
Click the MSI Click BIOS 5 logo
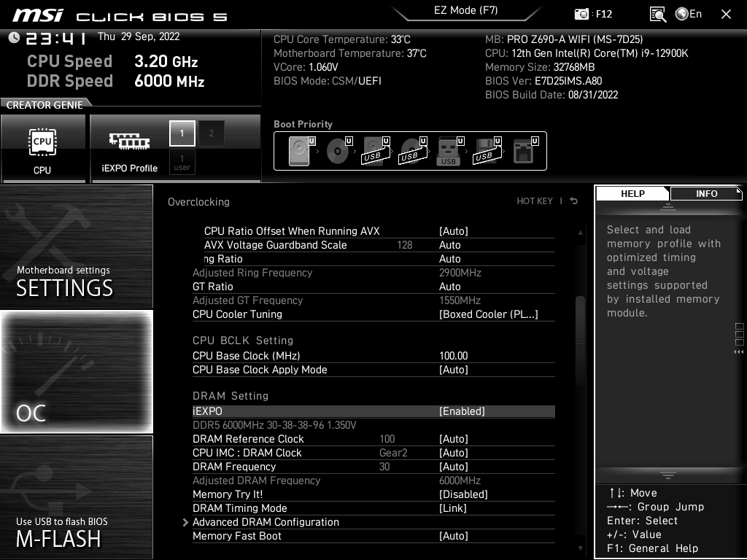[x=120, y=16]
